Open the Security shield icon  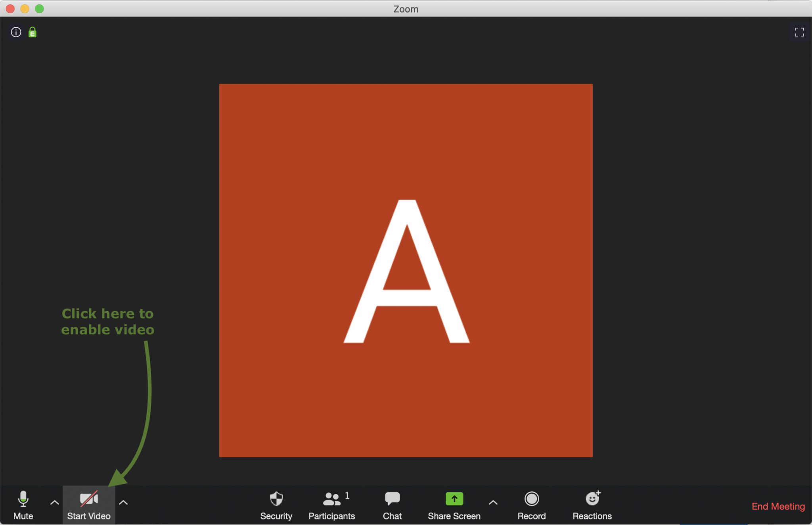point(276,499)
